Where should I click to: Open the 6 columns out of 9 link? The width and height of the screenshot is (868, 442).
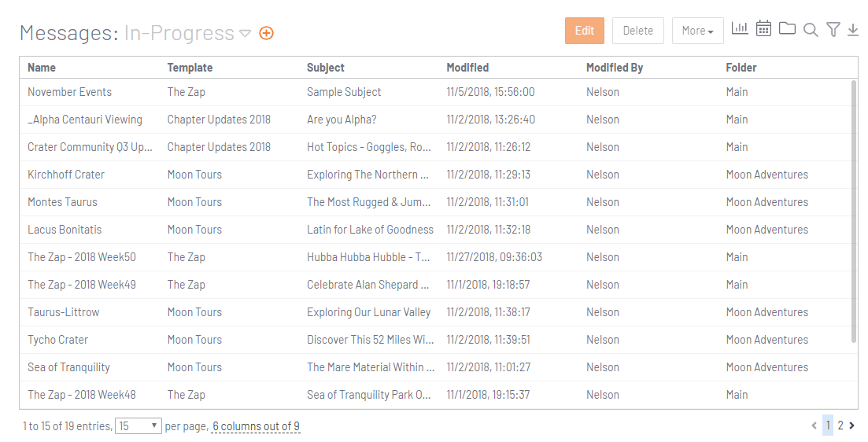(x=256, y=426)
